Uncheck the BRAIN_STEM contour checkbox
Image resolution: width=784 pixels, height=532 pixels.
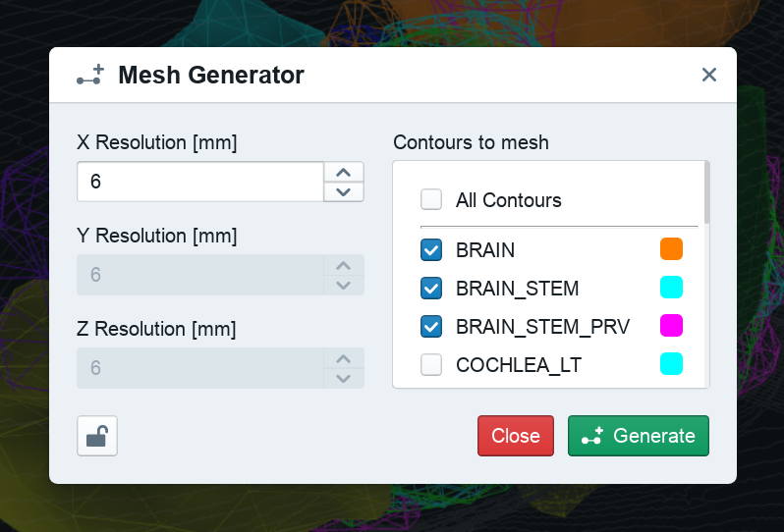click(x=431, y=289)
